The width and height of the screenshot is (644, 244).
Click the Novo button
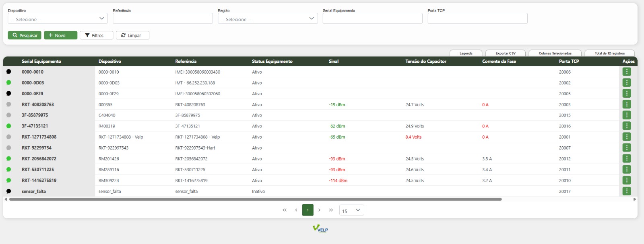click(60, 35)
